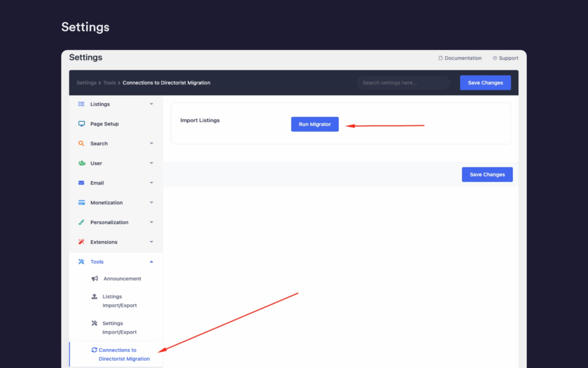The height and width of the screenshot is (368, 588).
Task: Click the Listings Import/Export upload icon
Action: [x=95, y=296]
